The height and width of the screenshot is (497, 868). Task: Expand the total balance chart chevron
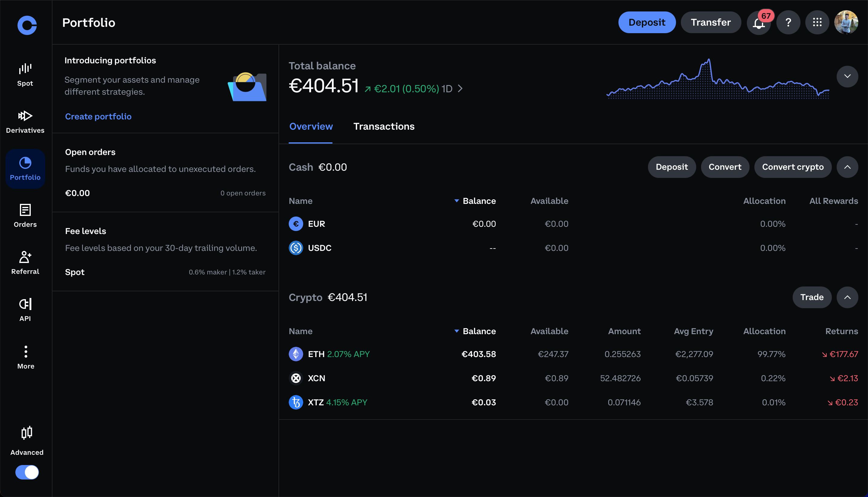tap(847, 77)
